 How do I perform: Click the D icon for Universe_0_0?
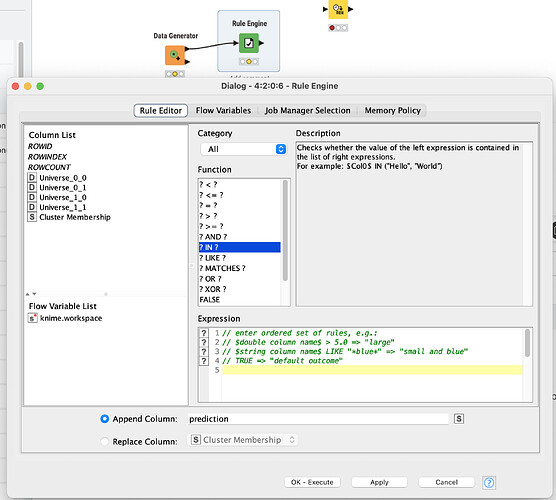click(32, 177)
